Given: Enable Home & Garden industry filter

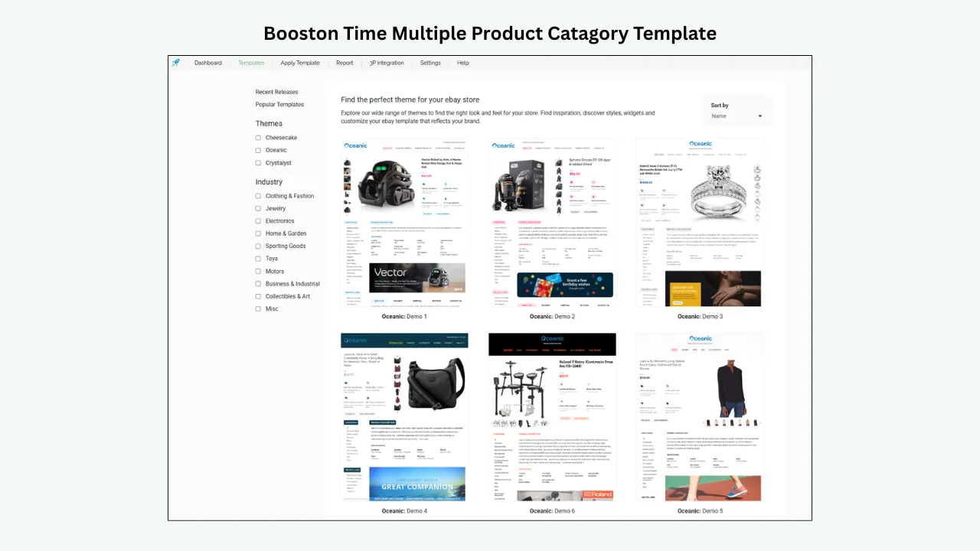Looking at the screenshot, I should (x=258, y=233).
